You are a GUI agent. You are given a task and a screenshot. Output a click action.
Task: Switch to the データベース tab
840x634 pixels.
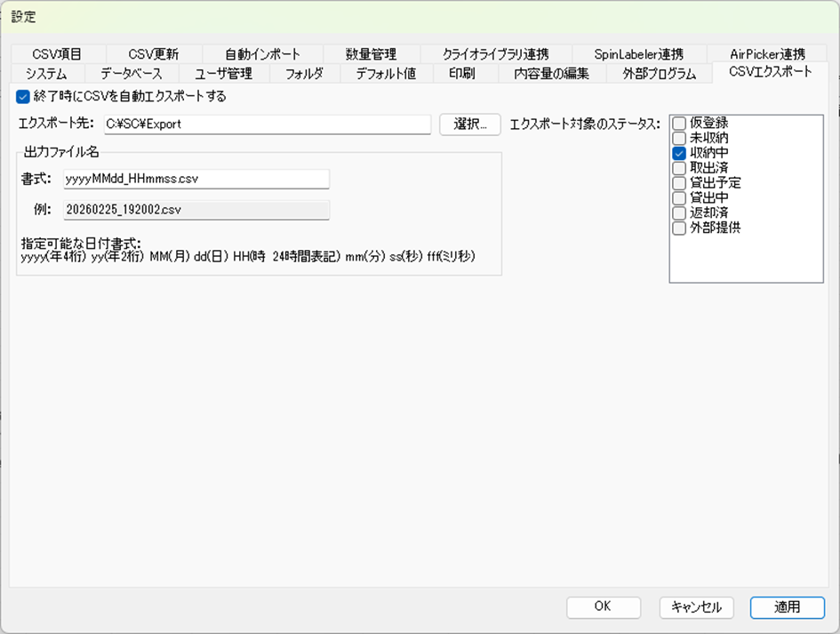[131, 74]
